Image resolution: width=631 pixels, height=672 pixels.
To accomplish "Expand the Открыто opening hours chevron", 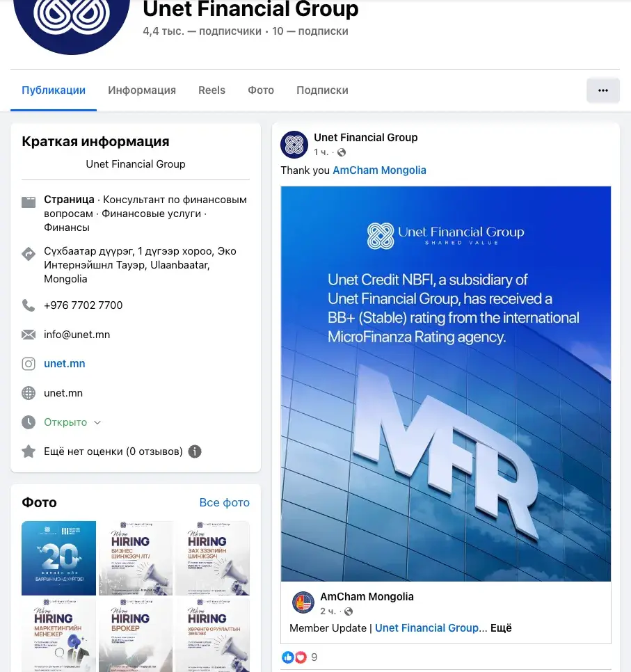I will point(97,422).
